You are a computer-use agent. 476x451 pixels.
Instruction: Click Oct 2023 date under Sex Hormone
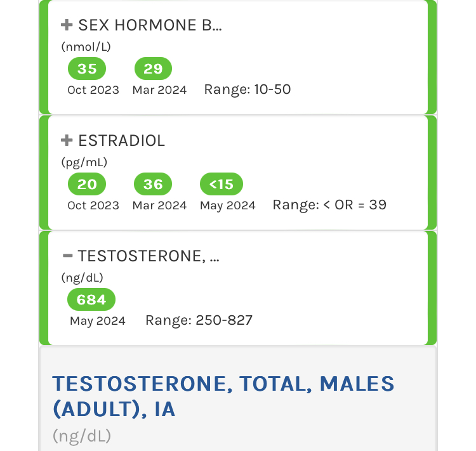(93, 90)
